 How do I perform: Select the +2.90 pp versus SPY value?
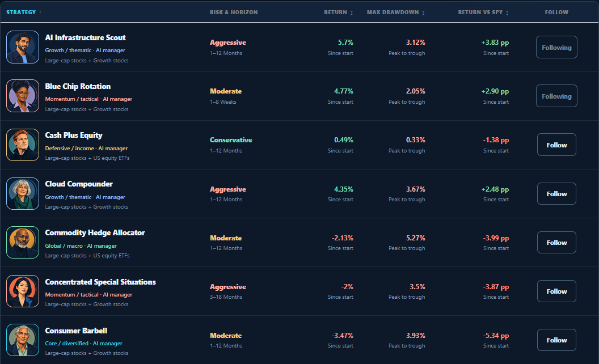point(495,91)
